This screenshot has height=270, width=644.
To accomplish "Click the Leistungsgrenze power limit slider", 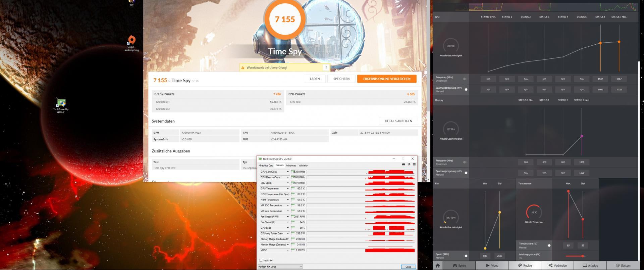I will tap(576, 256).
